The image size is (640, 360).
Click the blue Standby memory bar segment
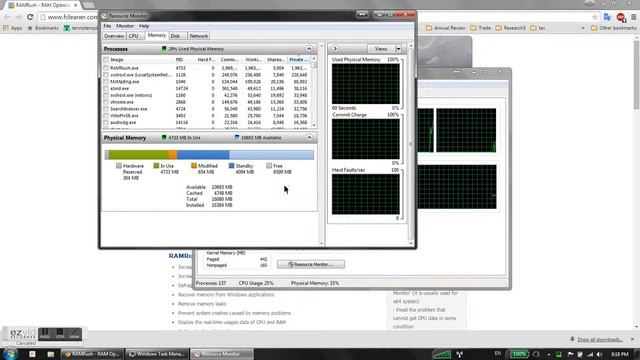coord(203,155)
